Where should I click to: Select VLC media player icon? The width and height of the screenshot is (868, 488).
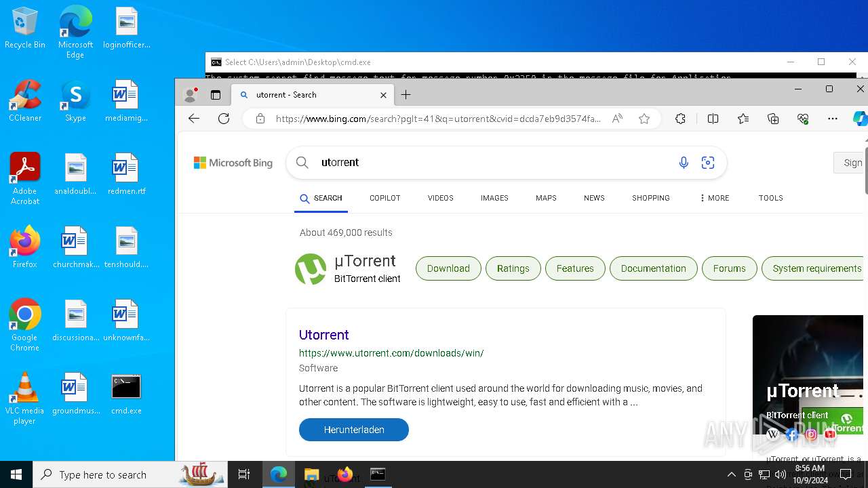coord(24,399)
